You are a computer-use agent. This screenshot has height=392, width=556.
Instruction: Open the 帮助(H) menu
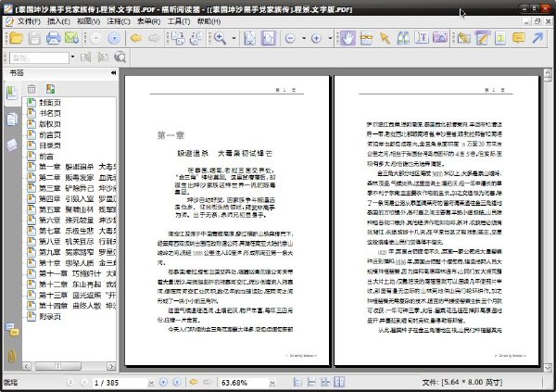pyautogui.click(x=208, y=21)
